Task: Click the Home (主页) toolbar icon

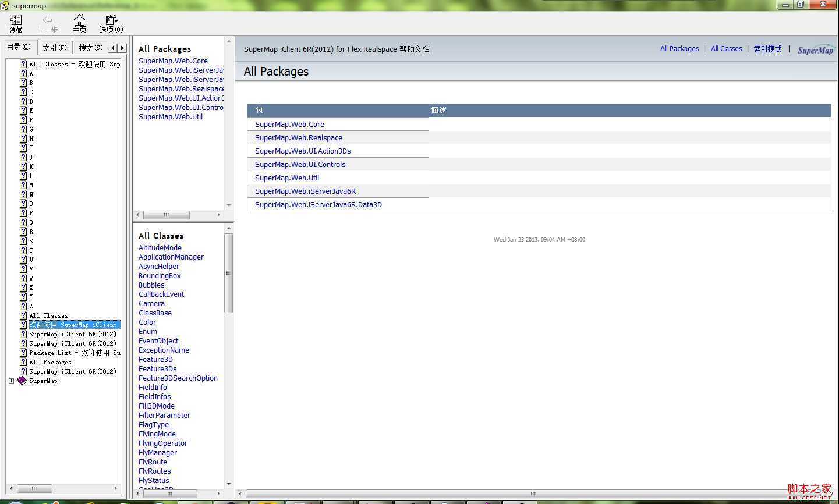Action: coord(79,24)
